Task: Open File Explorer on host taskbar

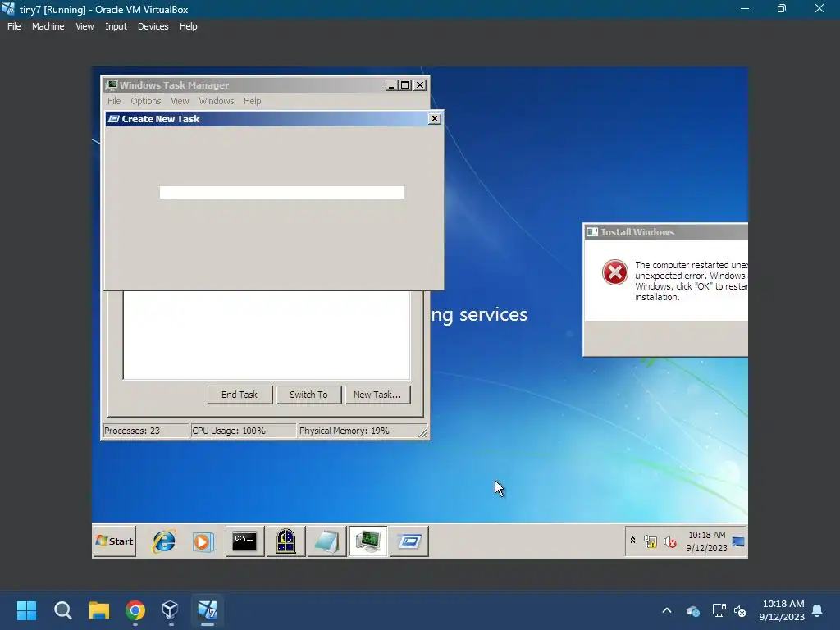Action: [99, 610]
